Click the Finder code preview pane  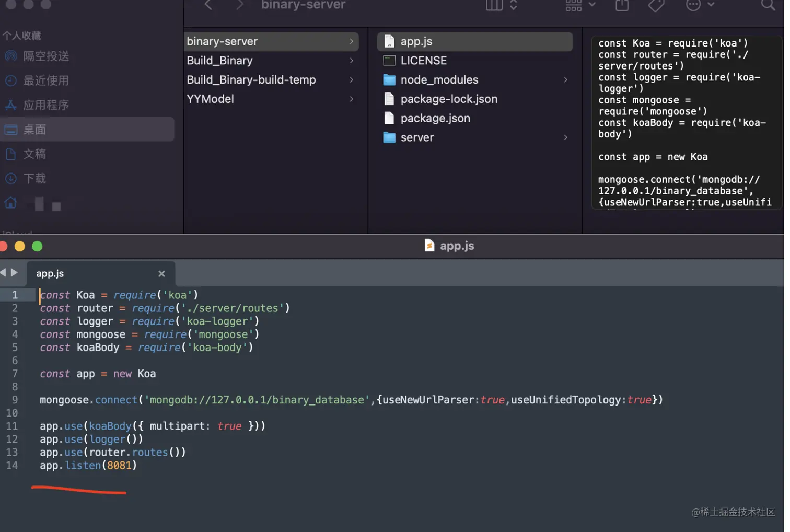click(687, 122)
